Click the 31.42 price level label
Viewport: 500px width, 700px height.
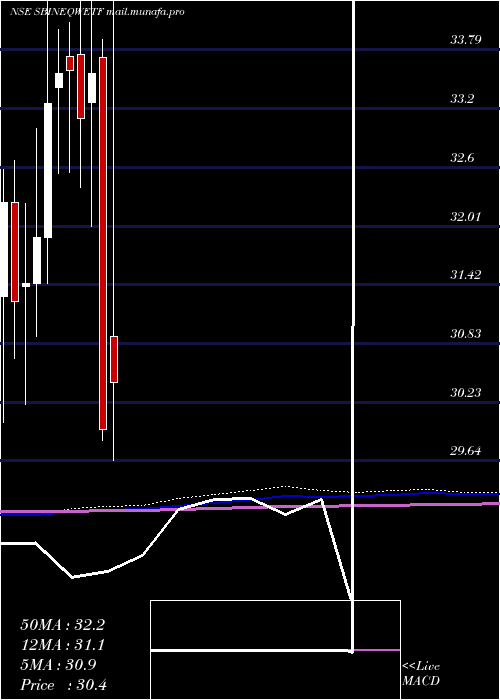[x=465, y=275]
